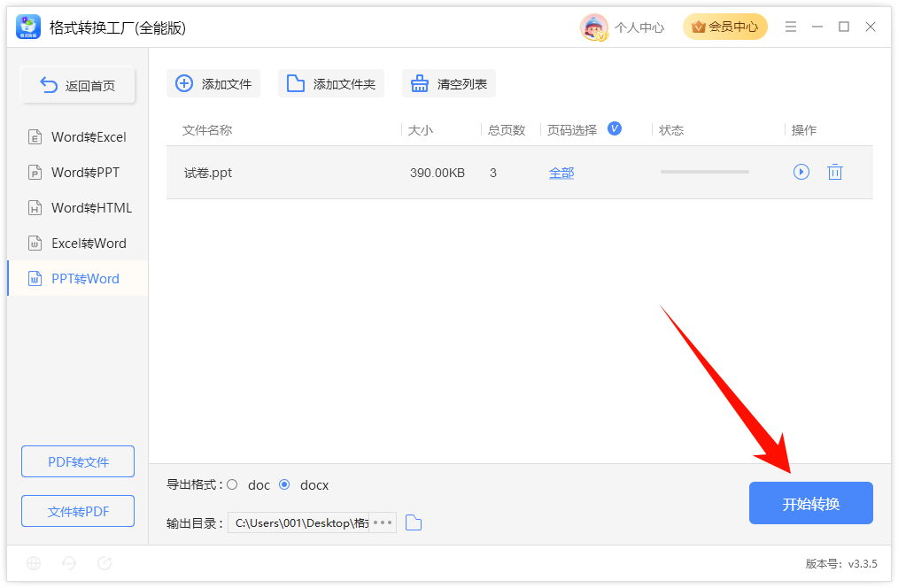Click the blue V badge beside 页码选择
This screenshot has width=898, height=588.
coord(615,128)
